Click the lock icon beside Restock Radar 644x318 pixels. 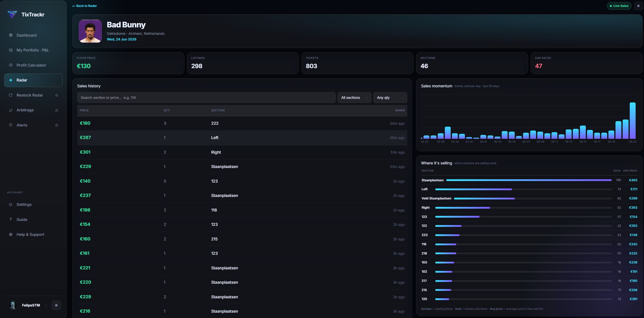click(57, 95)
